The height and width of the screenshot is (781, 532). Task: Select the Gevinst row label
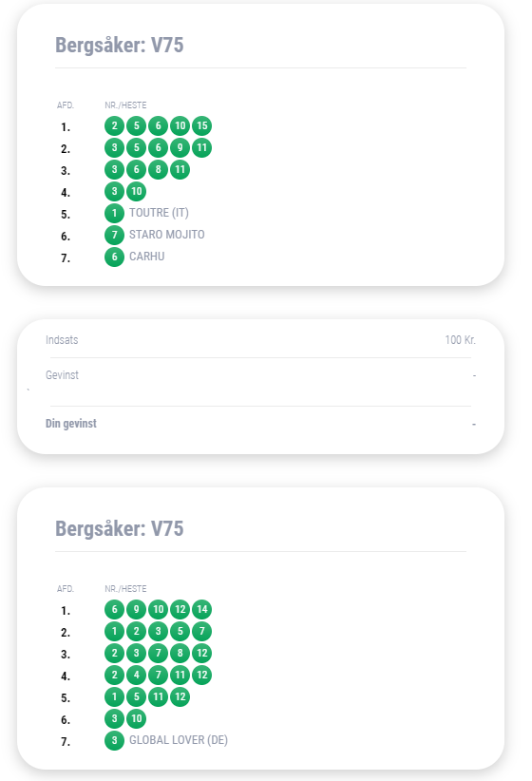[63, 375]
